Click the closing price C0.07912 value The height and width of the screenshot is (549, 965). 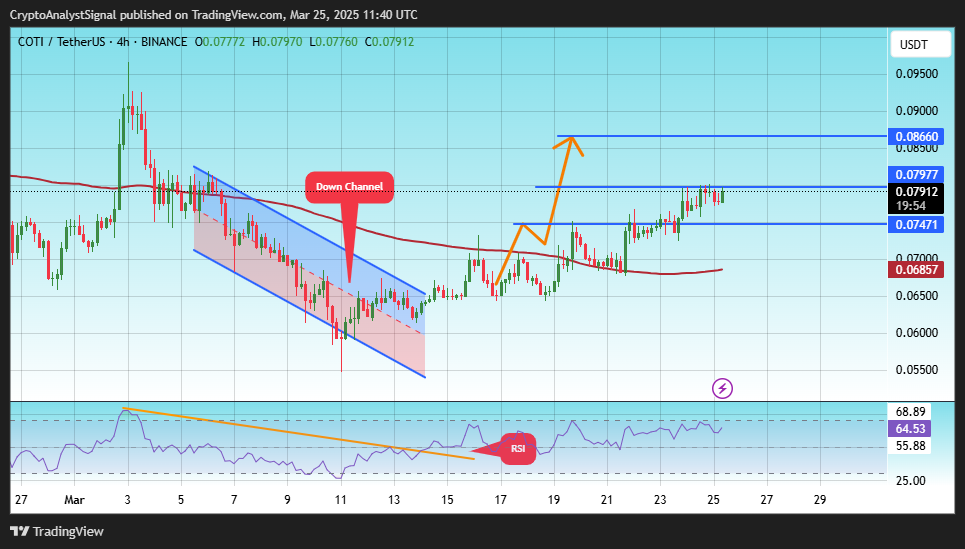pos(390,42)
